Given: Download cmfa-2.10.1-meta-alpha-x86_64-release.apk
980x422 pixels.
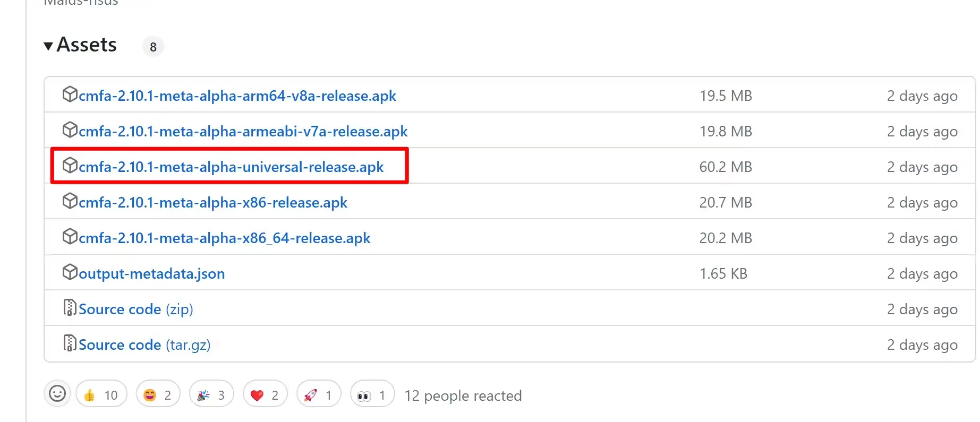Looking at the screenshot, I should pos(224,238).
